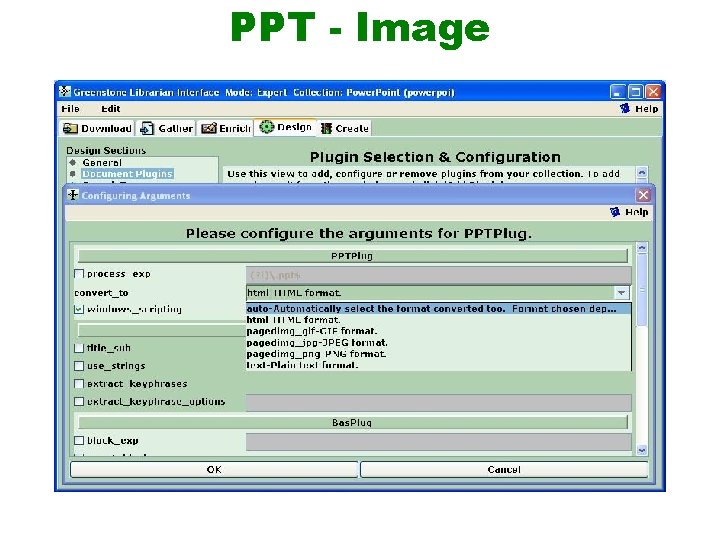
Task: Click the convert_to label
Action: (101, 293)
